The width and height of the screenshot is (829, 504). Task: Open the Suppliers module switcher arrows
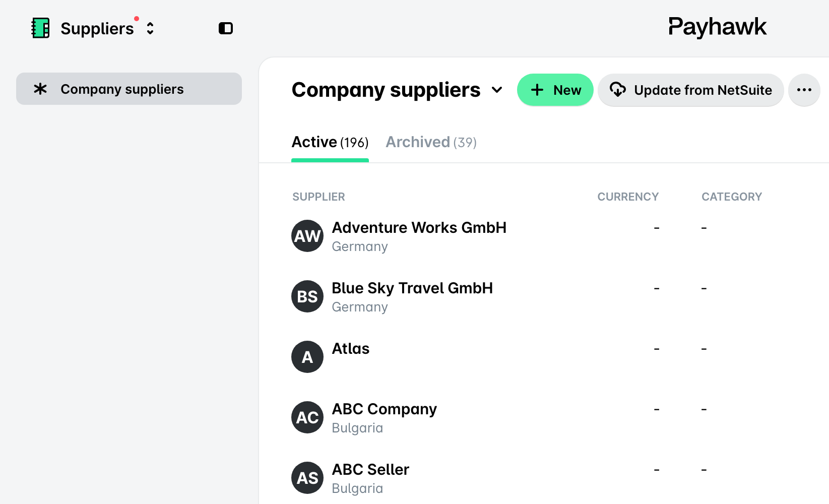tap(150, 28)
